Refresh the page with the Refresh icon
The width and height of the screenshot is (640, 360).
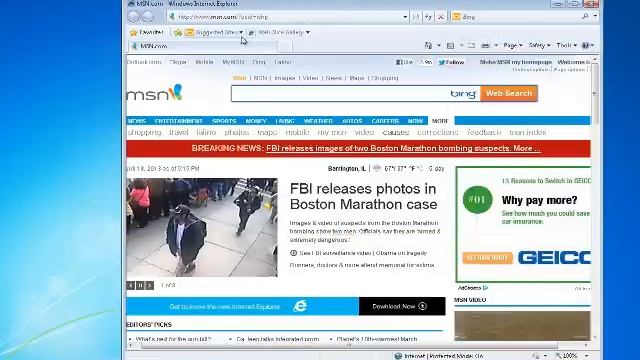pos(428,17)
